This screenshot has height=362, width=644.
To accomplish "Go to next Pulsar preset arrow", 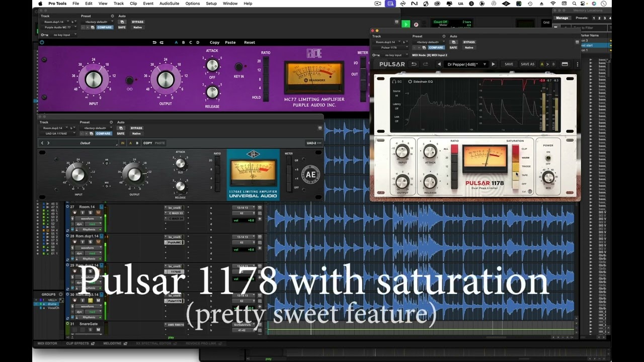I will click(493, 64).
